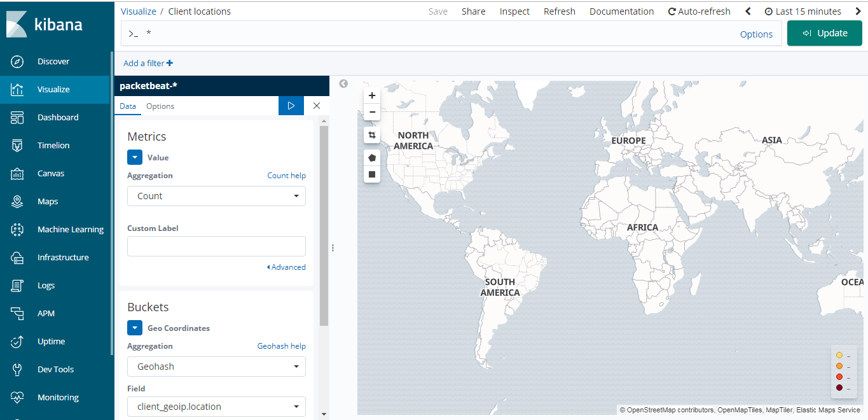Open the Infrastructure icon
The height and width of the screenshot is (420, 868).
point(17,258)
